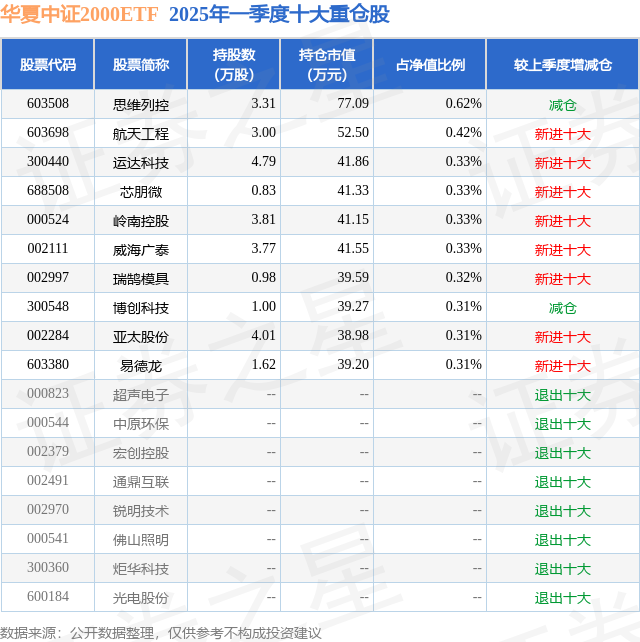The image size is (640, 642).
Task: Select stock name 威海广泰
Action: [x=141, y=250]
